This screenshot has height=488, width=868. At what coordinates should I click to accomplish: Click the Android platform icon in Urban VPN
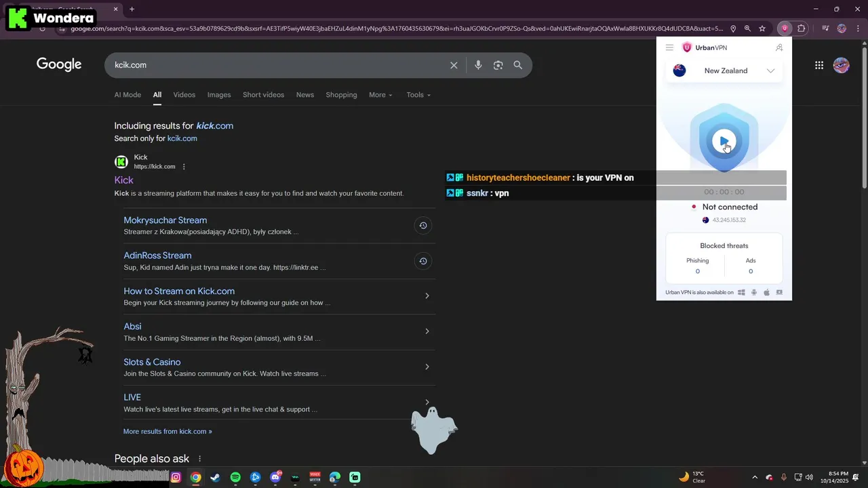click(x=754, y=293)
